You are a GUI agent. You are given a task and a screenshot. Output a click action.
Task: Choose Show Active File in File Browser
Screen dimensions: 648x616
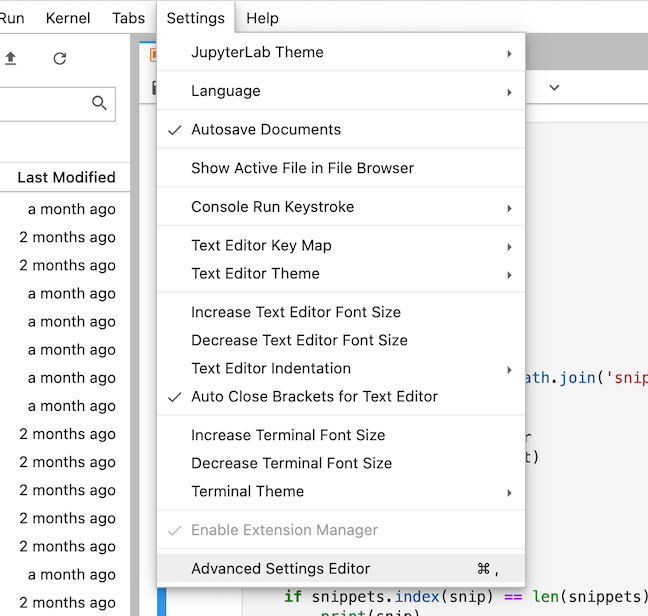[341, 168]
